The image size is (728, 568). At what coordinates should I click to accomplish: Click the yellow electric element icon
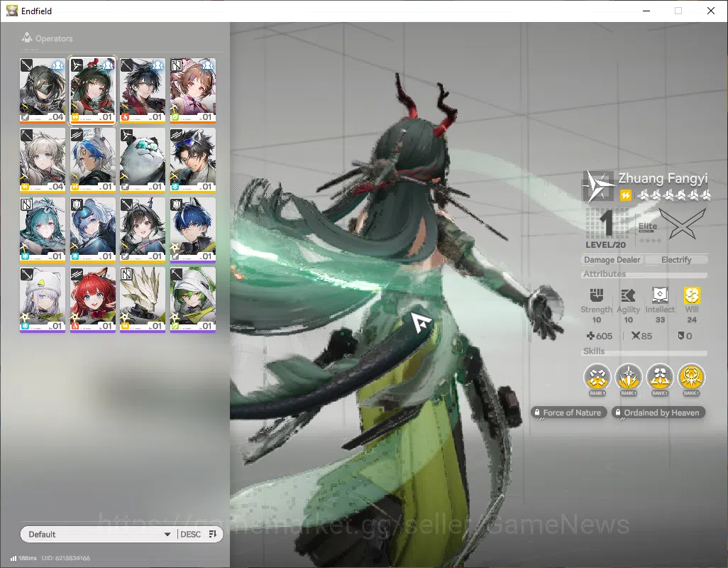coord(625,195)
